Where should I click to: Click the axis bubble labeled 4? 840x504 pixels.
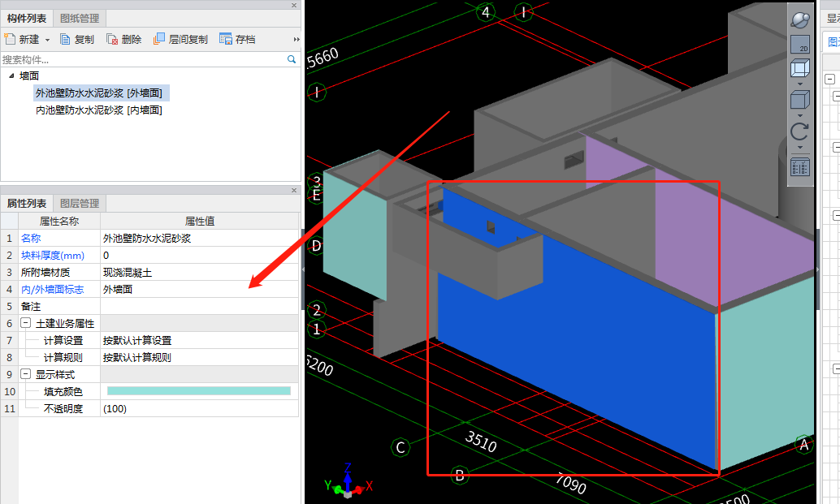click(486, 12)
